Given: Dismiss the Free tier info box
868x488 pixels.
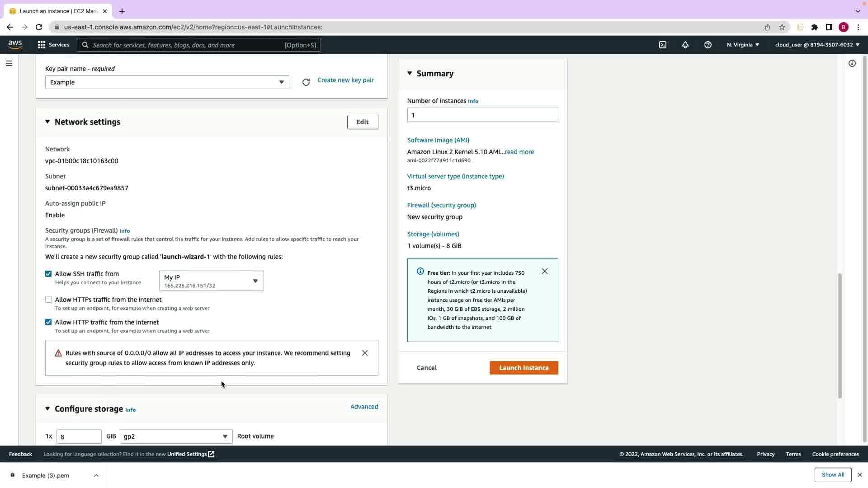Looking at the screenshot, I should [545, 271].
